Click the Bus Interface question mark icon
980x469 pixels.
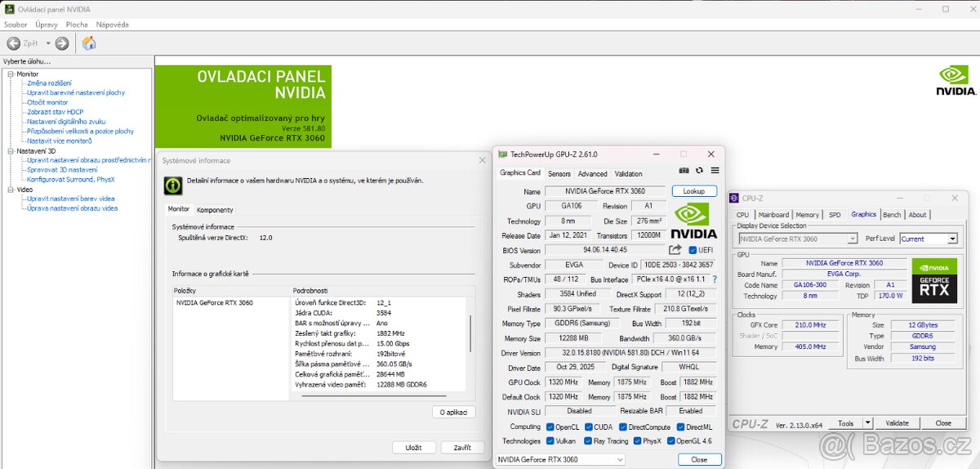[715, 279]
